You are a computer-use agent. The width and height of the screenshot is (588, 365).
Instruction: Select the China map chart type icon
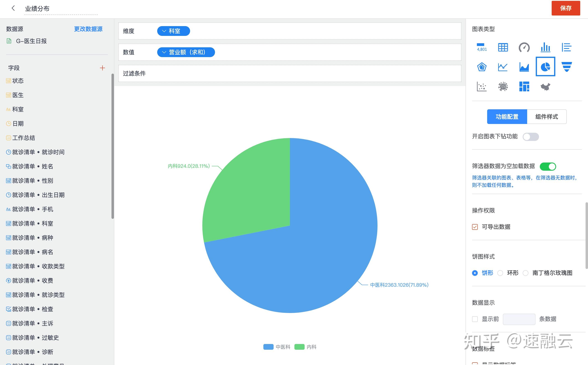click(x=546, y=86)
